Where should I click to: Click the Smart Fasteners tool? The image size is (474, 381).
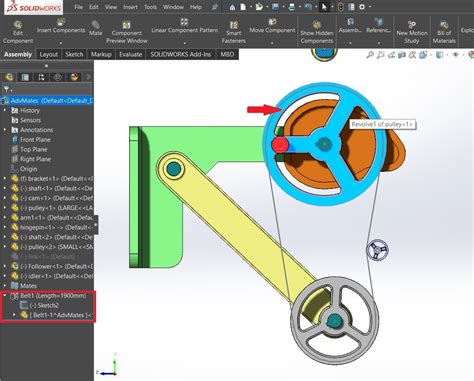pos(233,32)
